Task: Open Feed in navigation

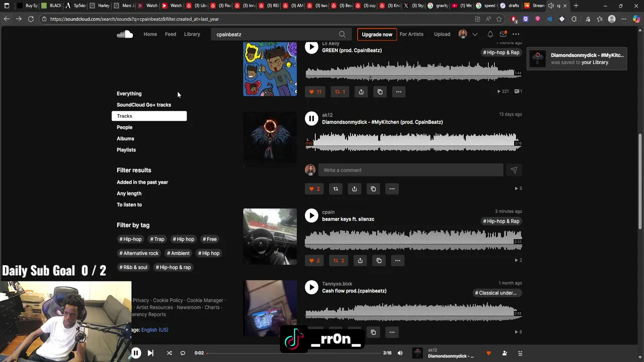Action: pyautogui.click(x=171, y=34)
